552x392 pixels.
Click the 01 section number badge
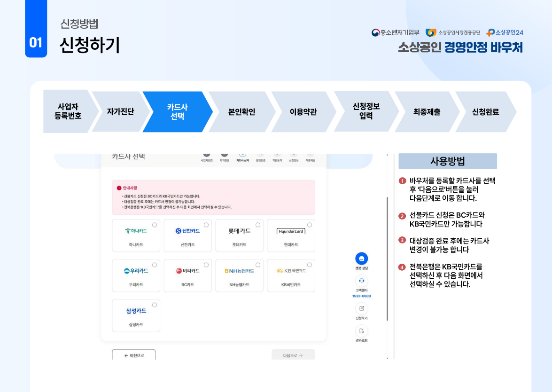pyautogui.click(x=36, y=42)
